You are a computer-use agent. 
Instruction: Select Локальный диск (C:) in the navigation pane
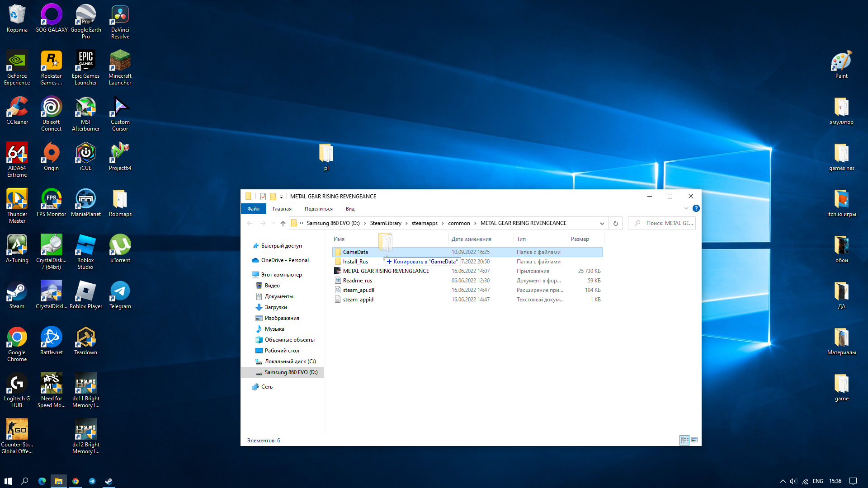click(x=290, y=361)
